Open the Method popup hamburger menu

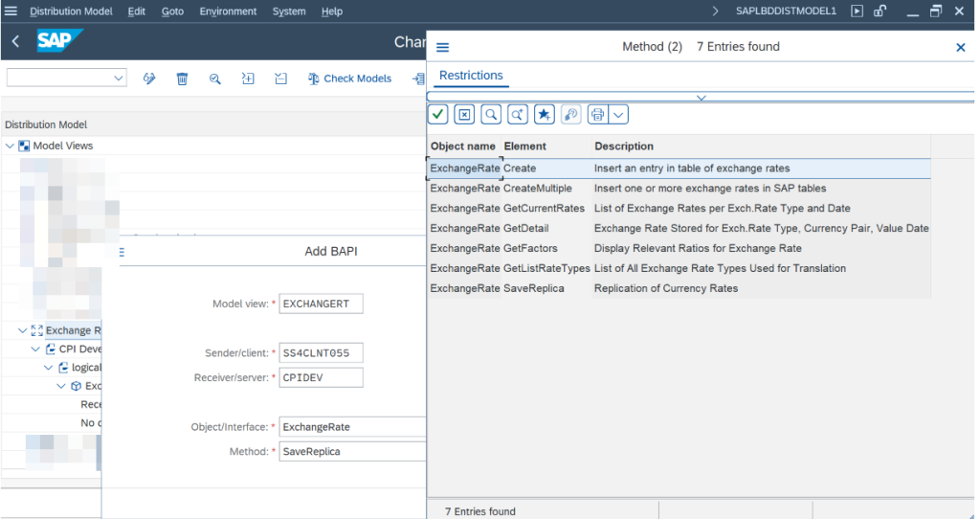pos(442,47)
